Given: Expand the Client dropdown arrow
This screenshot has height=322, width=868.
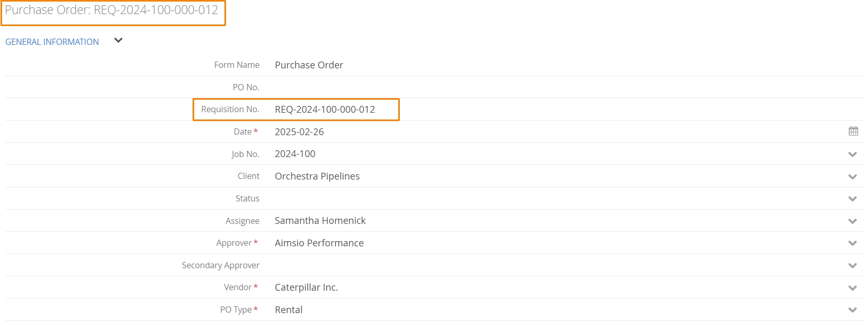Looking at the screenshot, I should tap(852, 177).
